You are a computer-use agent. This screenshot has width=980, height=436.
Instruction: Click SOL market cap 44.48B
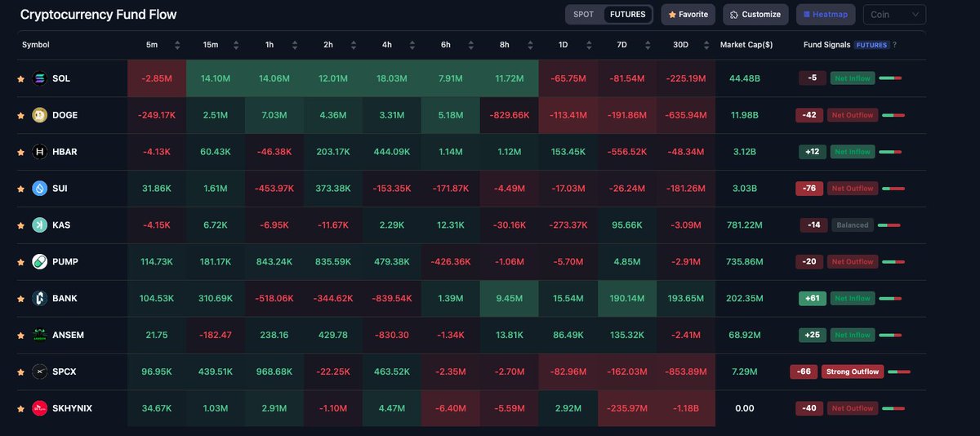pyautogui.click(x=745, y=79)
